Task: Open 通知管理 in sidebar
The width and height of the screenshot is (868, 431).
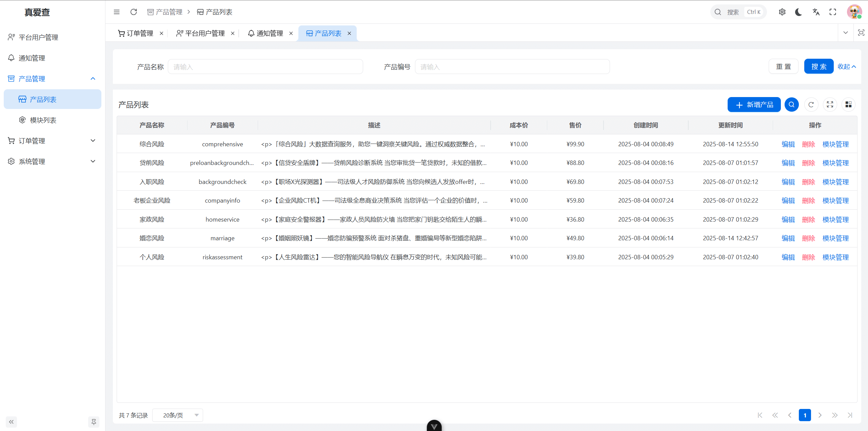Action: pos(53,58)
